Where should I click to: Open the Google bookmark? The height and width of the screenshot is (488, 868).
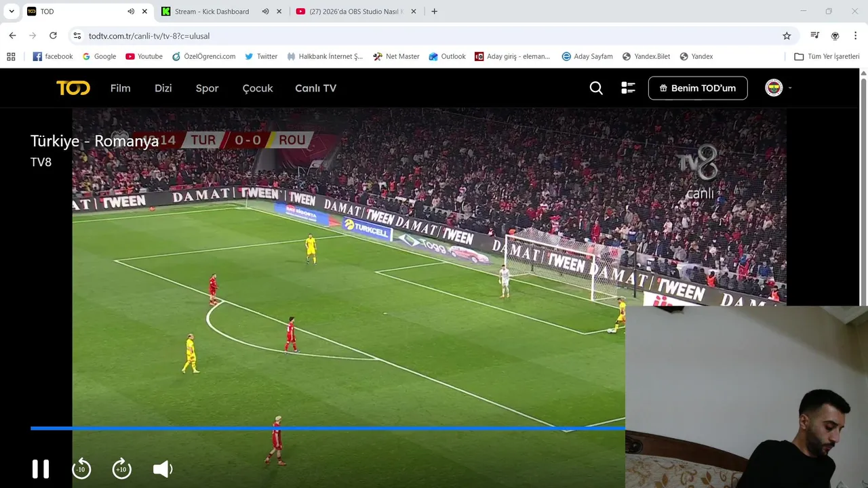click(x=99, y=56)
